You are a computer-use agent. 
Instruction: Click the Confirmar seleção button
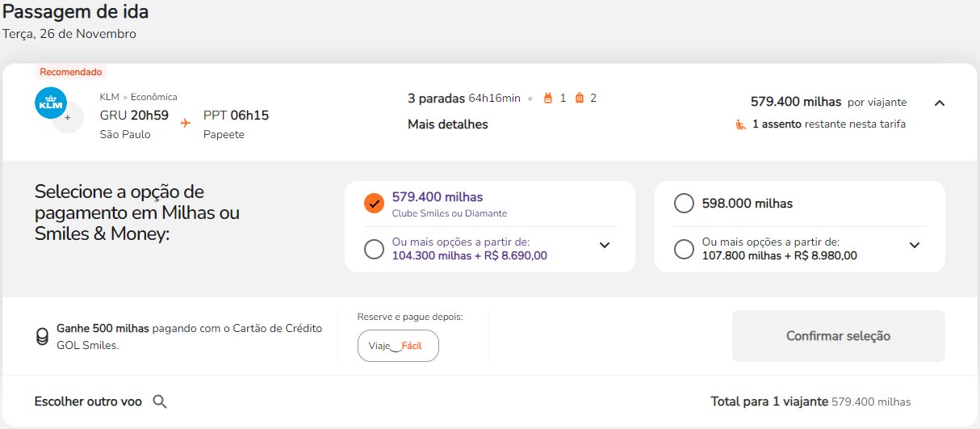coord(838,336)
